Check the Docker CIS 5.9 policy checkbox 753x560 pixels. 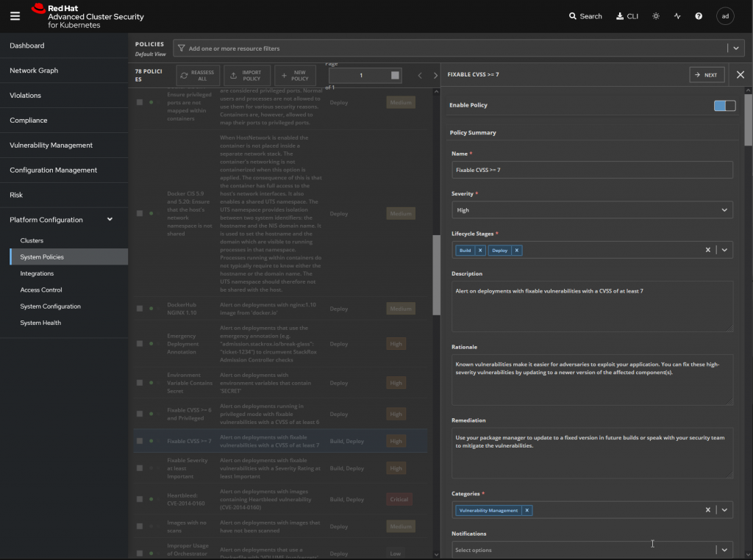pyautogui.click(x=139, y=214)
